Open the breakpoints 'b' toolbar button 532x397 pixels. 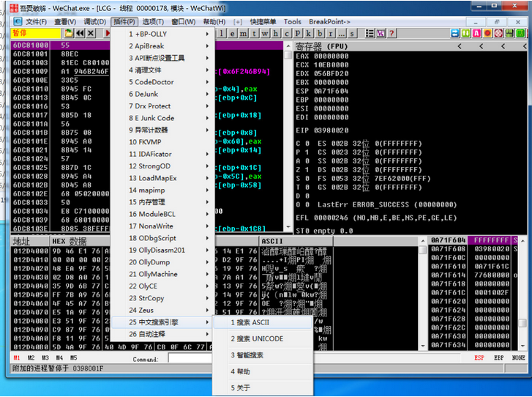[x=320, y=33]
